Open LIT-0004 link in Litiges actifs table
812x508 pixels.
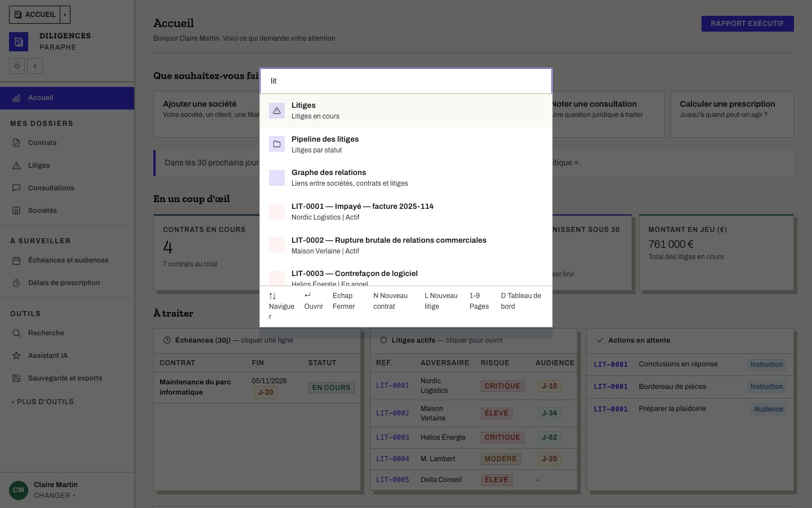tap(392, 459)
